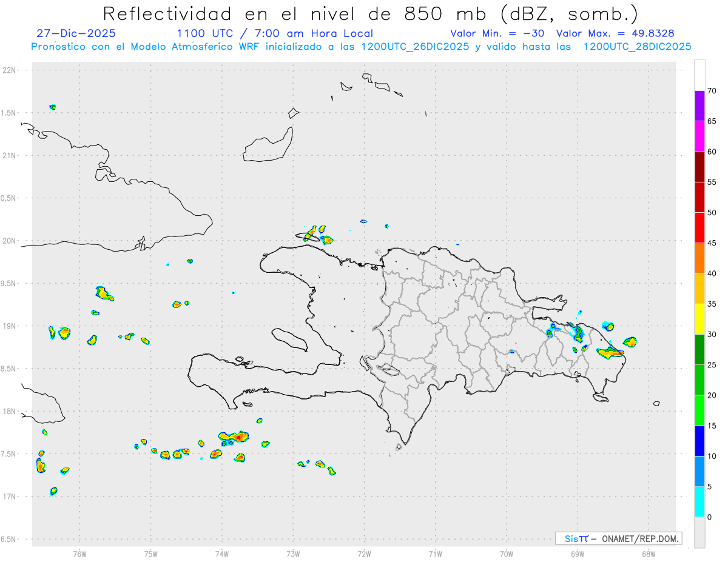This screenshot has width=728, height=562.
Task: Click the date text '27-Dic-2025'
Action: point(76,33)
